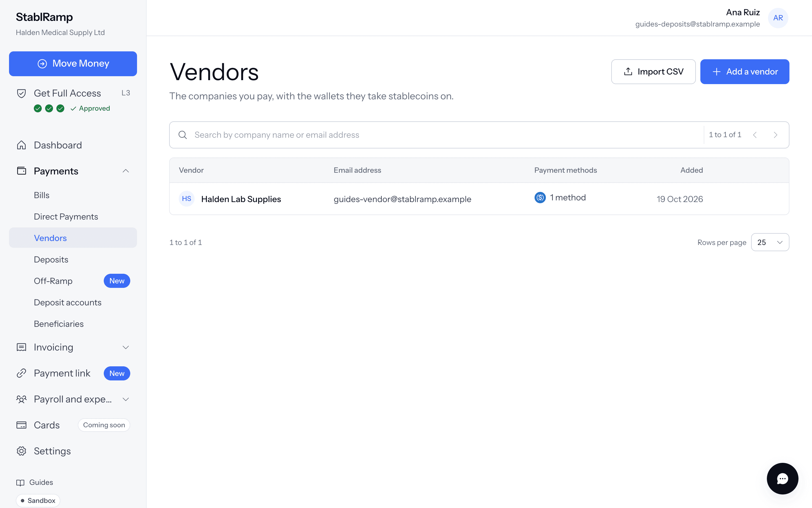This screenshot has height=508, width=812.
Task: Click guides-vendor@stablramp.example email
Action: (402, 199)
